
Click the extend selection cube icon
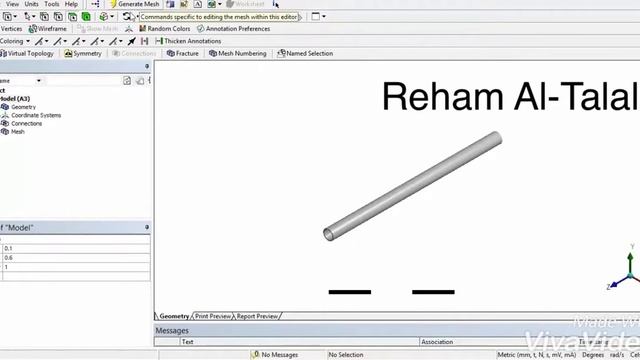[104, 17]
